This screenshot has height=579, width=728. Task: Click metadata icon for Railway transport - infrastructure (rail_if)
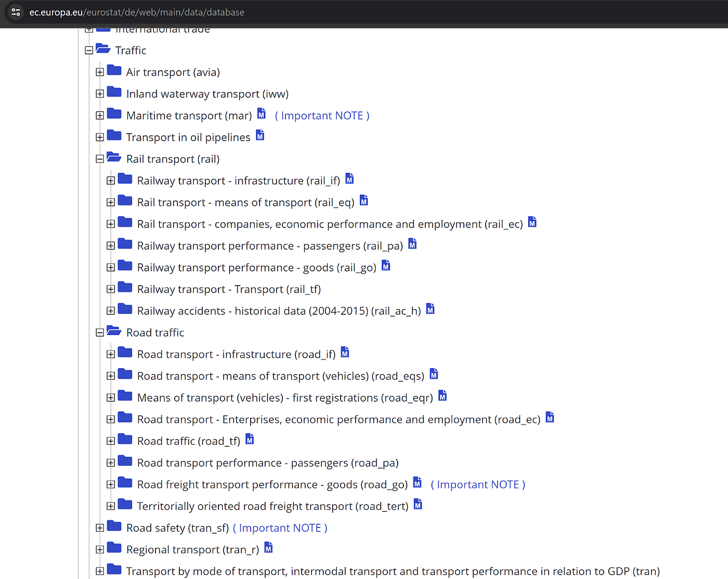coord(349,178)
